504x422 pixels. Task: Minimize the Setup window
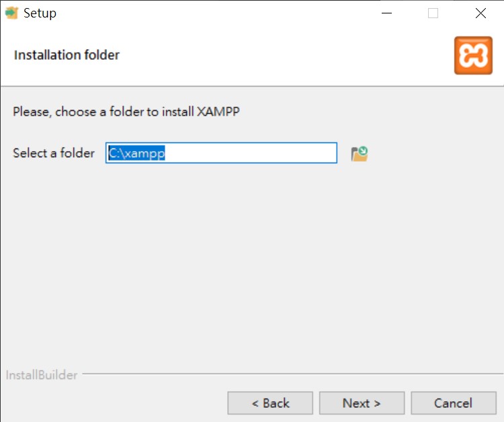tap(386, 13)
